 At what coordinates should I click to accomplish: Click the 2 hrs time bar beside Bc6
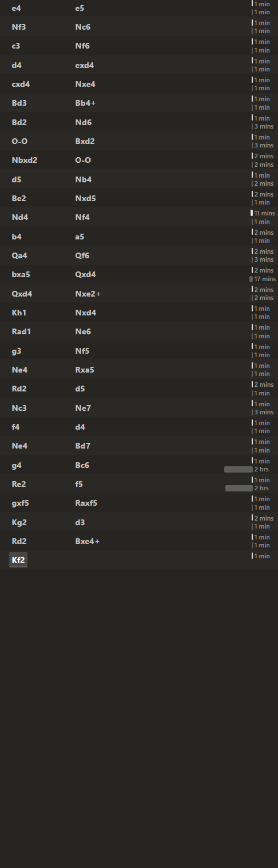click(239, 469)
